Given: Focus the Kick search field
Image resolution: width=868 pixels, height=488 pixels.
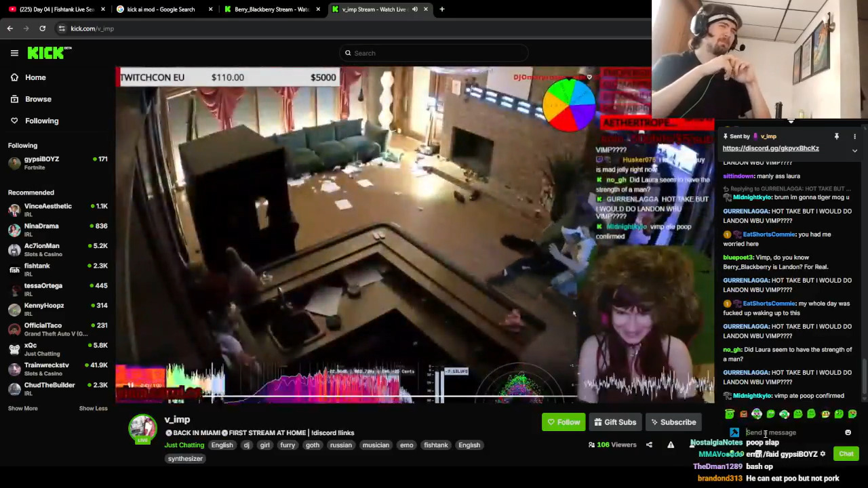Looking at the screenshot, I should [x=434, y=53].
